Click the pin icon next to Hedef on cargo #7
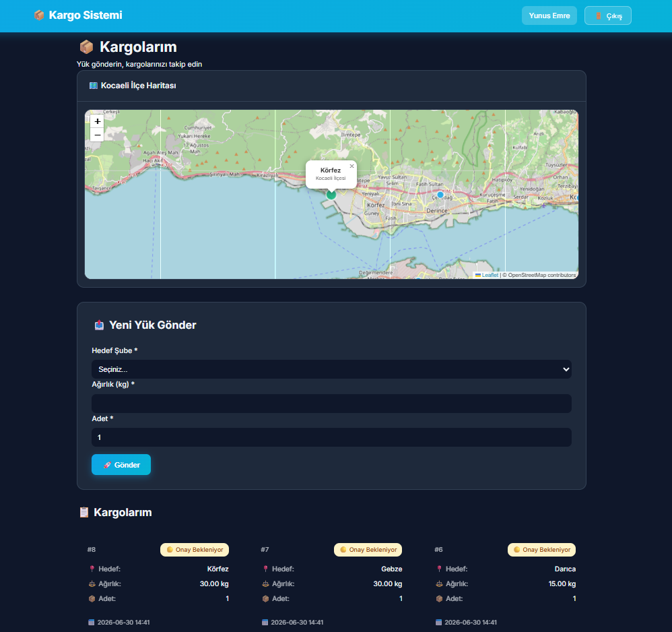Viewport: 672px width, 632px height. point(265,569)
